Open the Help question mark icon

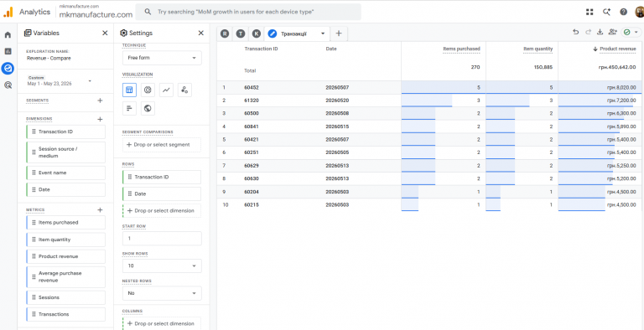point(624,12)
